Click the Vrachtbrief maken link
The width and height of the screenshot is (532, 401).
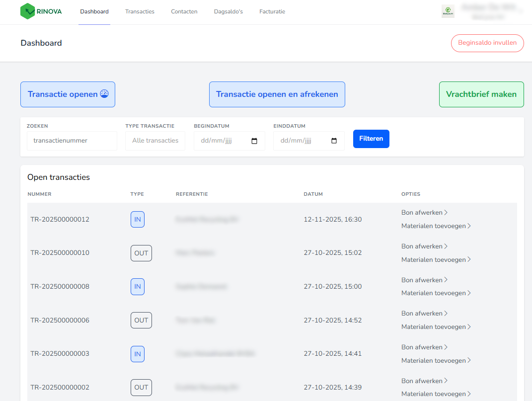(481, 94)
